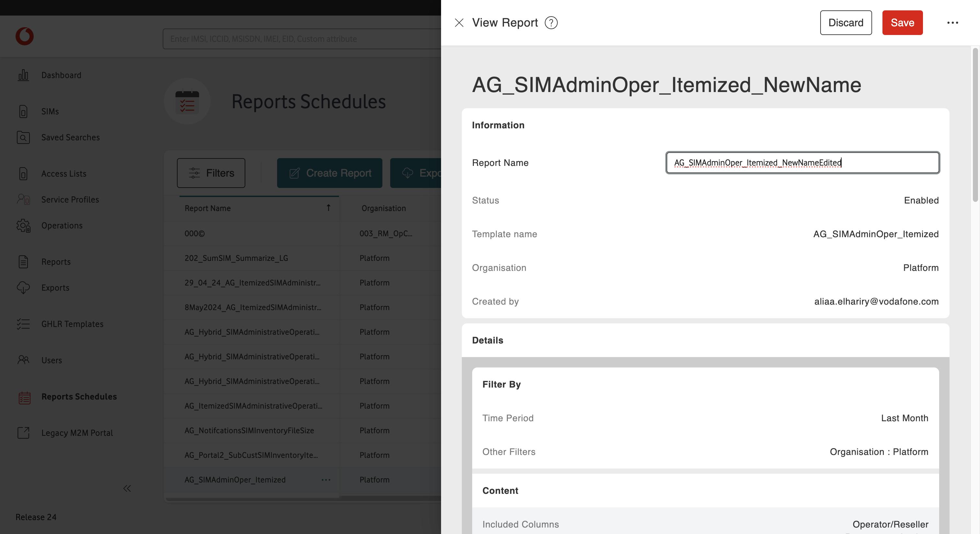
Task: Click the Operator/Reseller included column value
Action: (890, 525)
